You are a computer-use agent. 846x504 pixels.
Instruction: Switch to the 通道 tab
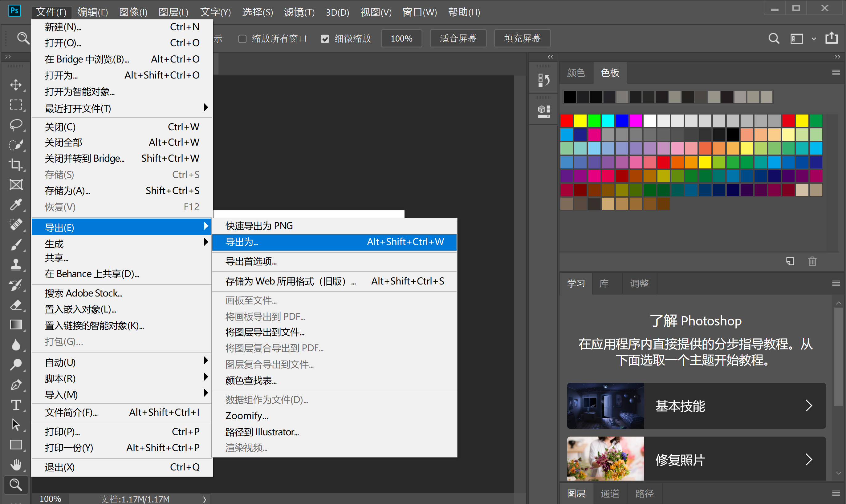[610, 494]
